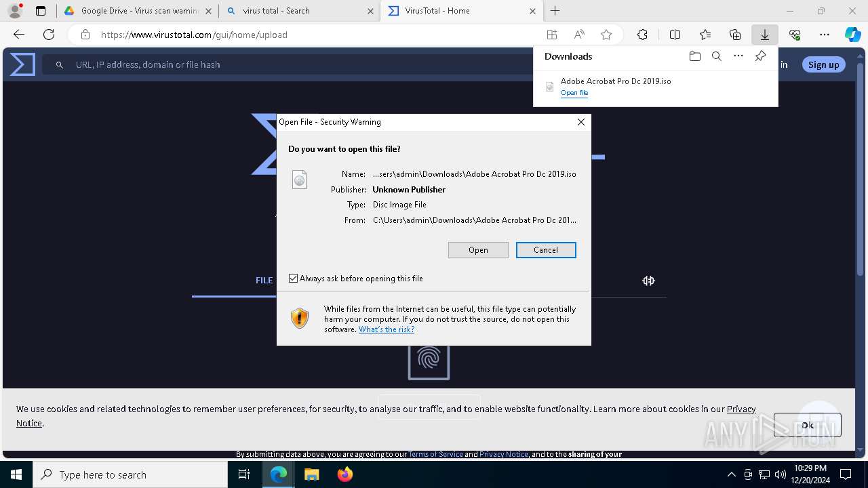The width and height of the screenshot is (868, 488).
Task: Open the Privacy Notice cookie link
Action: click(x=741, y=409)
